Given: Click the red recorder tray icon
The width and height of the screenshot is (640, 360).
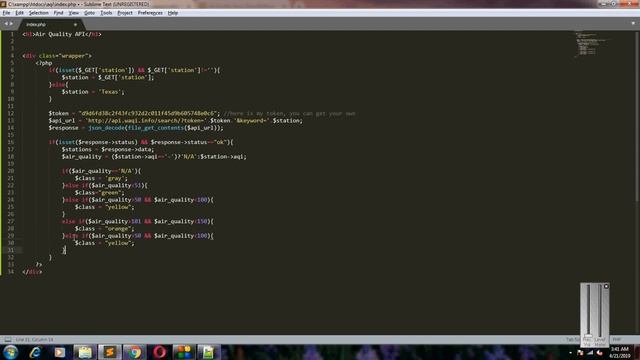Looking at the screenshot, I should [x=599, y=353].
